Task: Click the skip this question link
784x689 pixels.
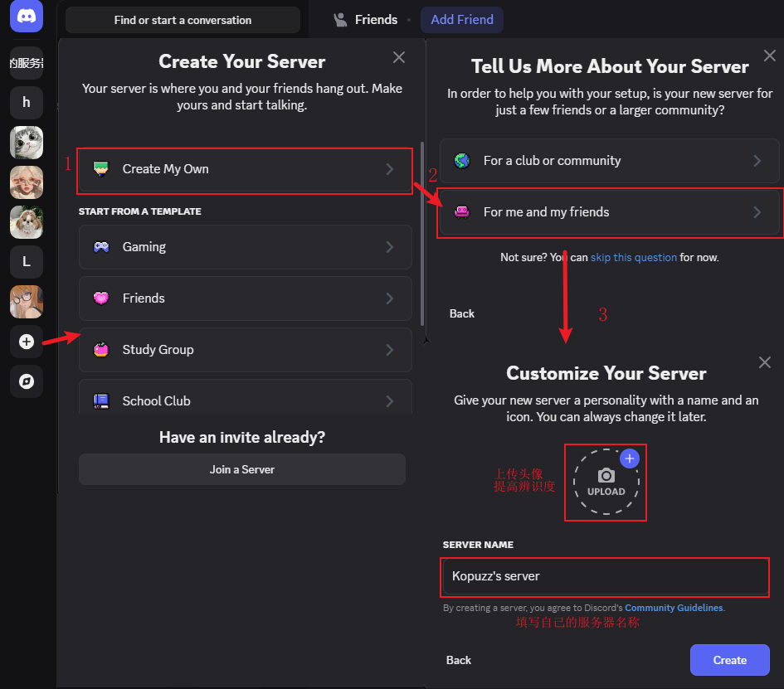Action: [x=634, y=258]
